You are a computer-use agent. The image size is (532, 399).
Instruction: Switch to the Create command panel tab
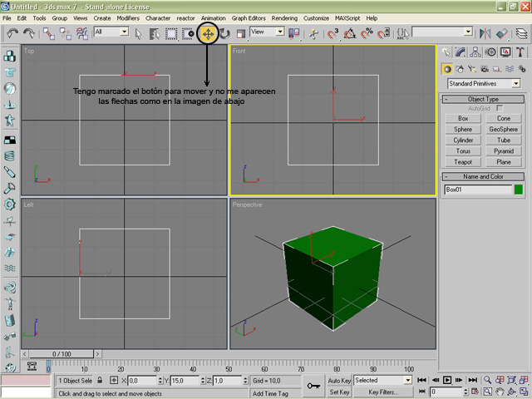pyautogui.click(x=446, y=52)
